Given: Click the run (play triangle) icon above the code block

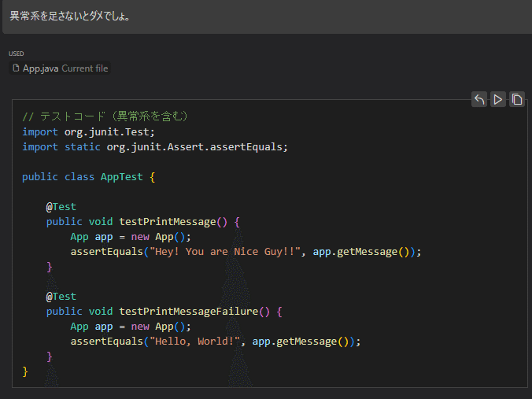Looking at the screenshot, I should (497, 99).
